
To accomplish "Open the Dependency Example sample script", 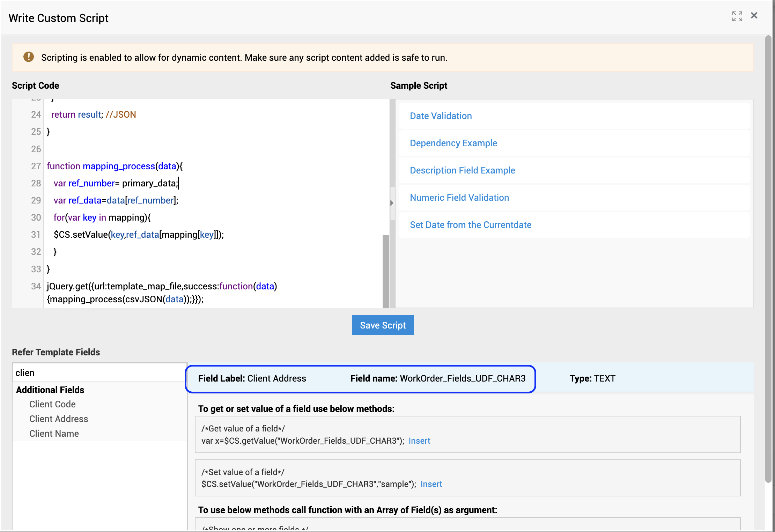I will pyautogui.click(x=453, y=143).
